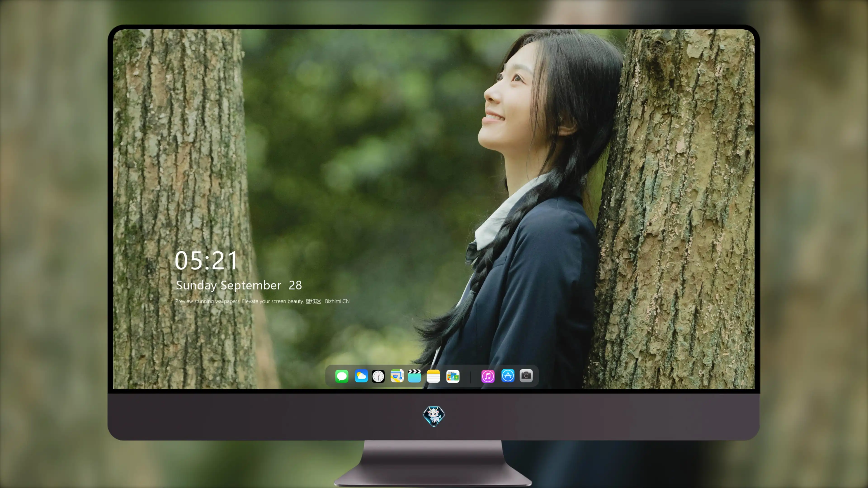Viewport: 868px width, 488px height.
Task: Click the dragon logo on monitor chin
Action: [x=434, y=416]
